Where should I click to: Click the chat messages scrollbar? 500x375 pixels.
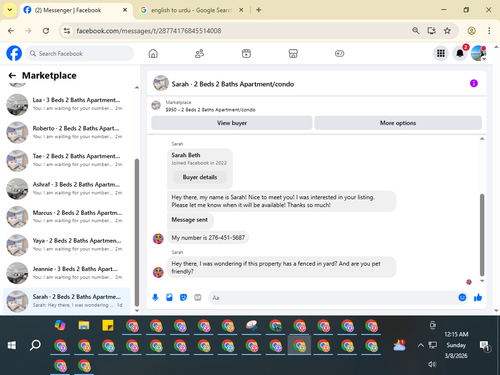482,235
